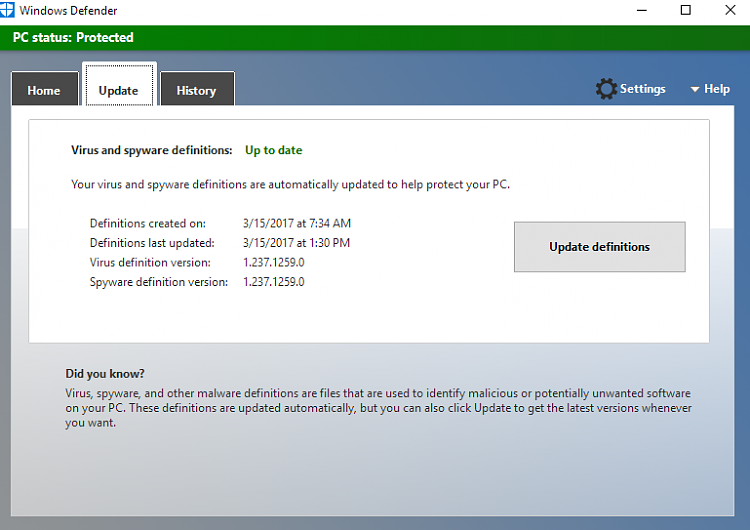Click the 'Virus definition version:' label
Screen dimensions: 750x530
[x=150, y=263]
